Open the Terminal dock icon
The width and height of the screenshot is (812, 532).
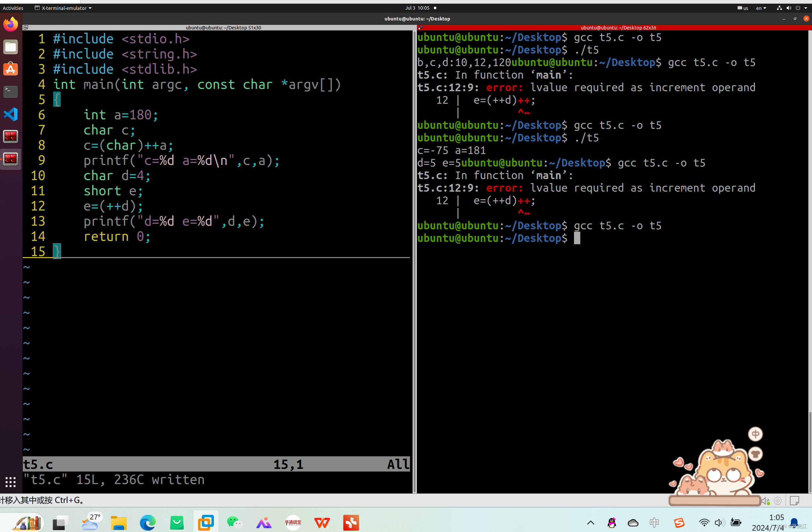[x=11, y=91]
